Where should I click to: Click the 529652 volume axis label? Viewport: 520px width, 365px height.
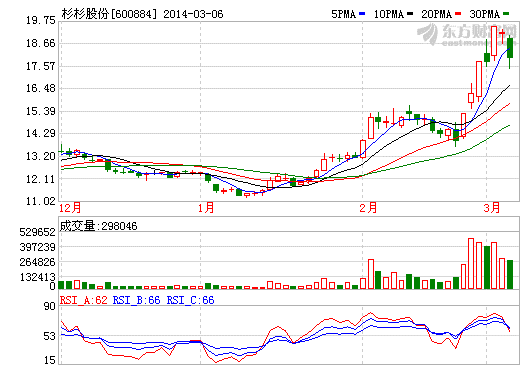pyautogui.click(x=37, y=232)
